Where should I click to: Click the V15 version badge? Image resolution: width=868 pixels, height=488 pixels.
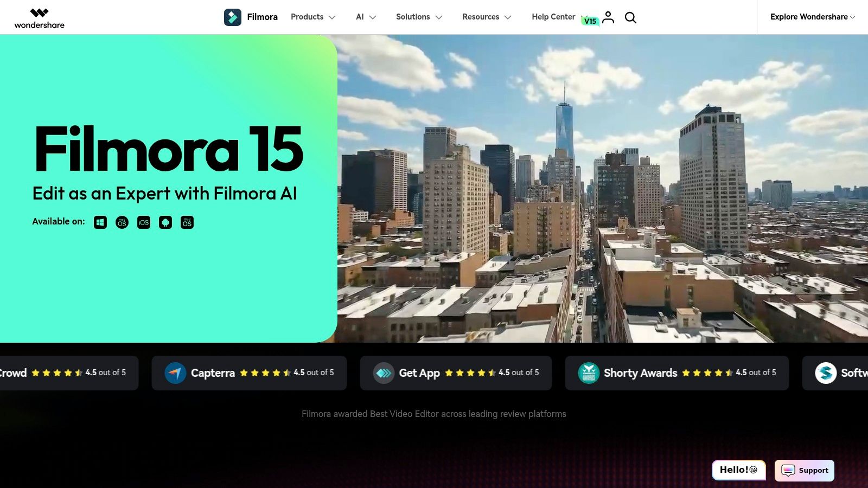tap(590, 21)
